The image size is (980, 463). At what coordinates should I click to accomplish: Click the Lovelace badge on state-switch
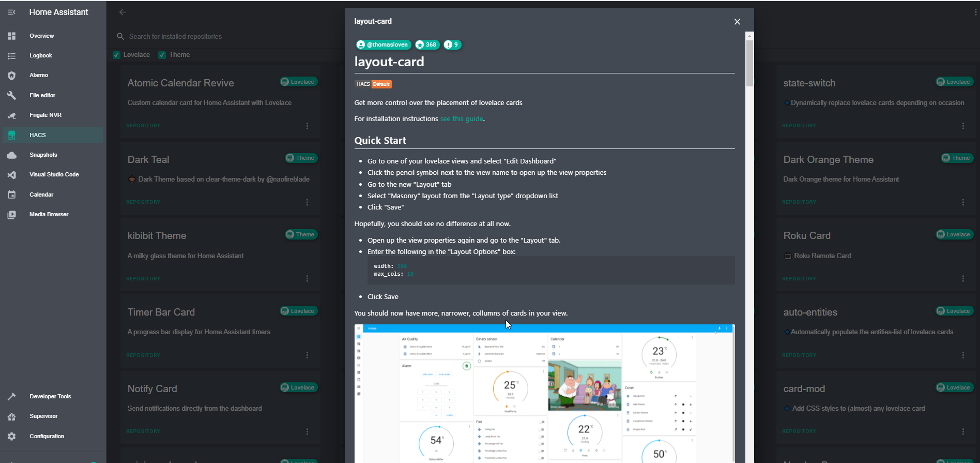tap(955, 82)
